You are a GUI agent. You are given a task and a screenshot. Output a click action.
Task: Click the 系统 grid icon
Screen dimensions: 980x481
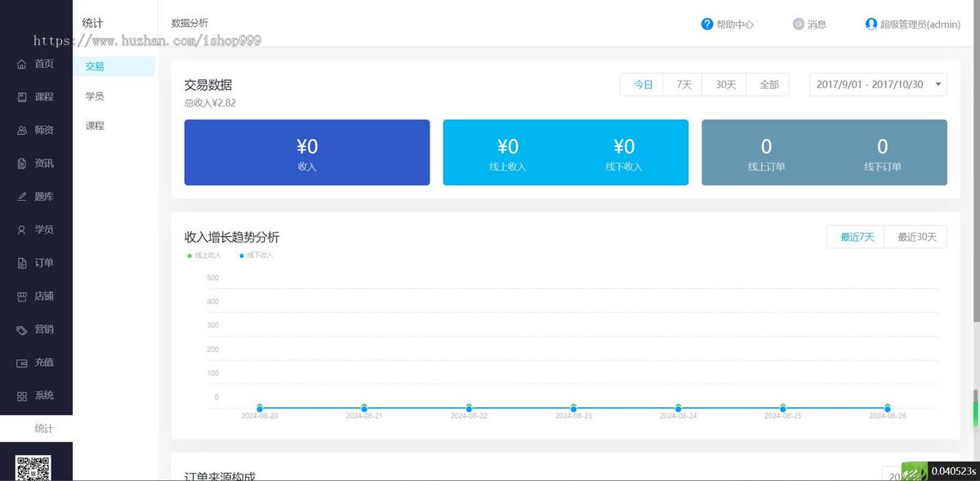click(22, 396)
